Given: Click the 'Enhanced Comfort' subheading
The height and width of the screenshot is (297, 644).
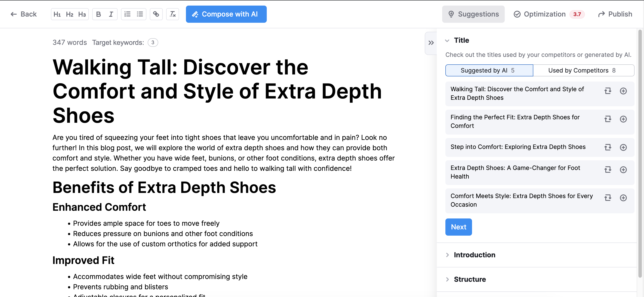Looking at the screenshot, I should coord(99,207).
